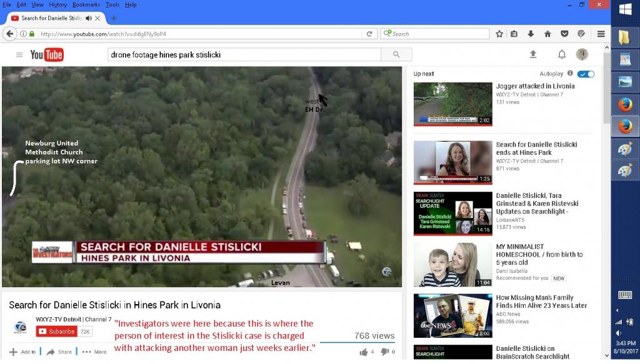Open YouTube notifications bell
This screenshot has height=364, width=640.
click(x=561, y=54)
